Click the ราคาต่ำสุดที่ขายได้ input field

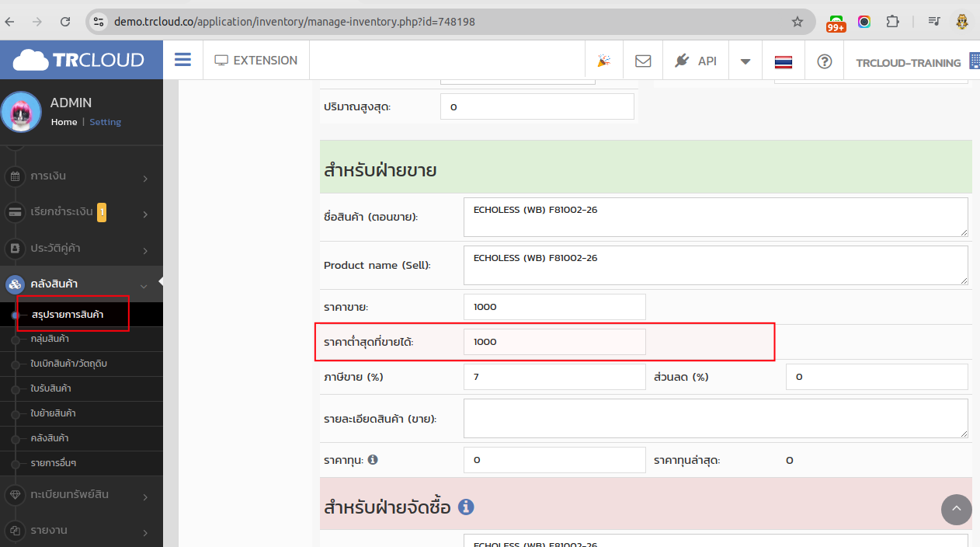(x=554, y=342)
